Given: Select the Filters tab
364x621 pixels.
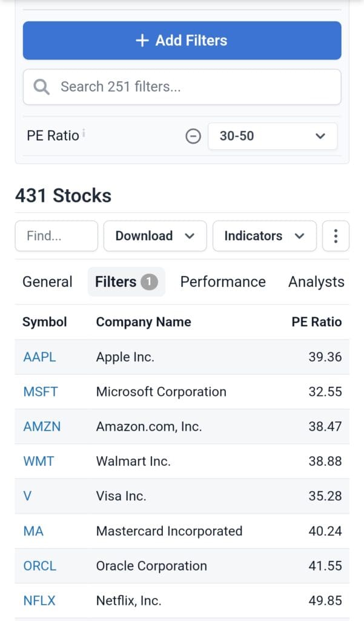Looking at the screenshot, I should [x=126, y=282].
